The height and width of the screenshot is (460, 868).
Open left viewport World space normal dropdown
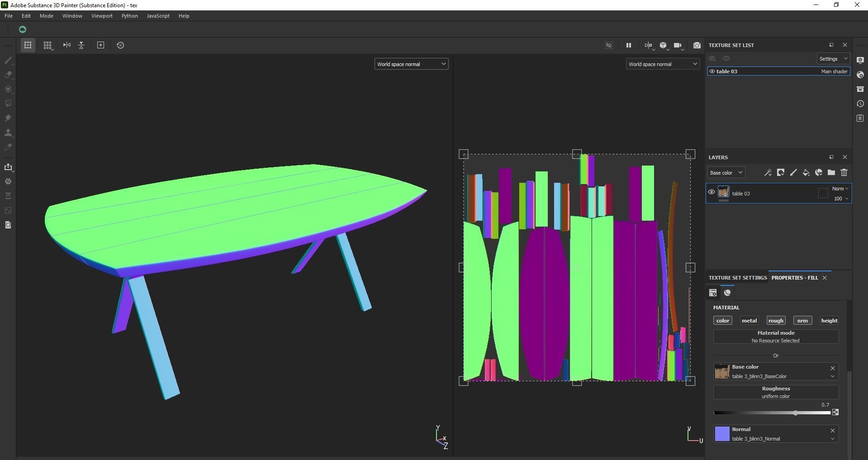point(411,64)
